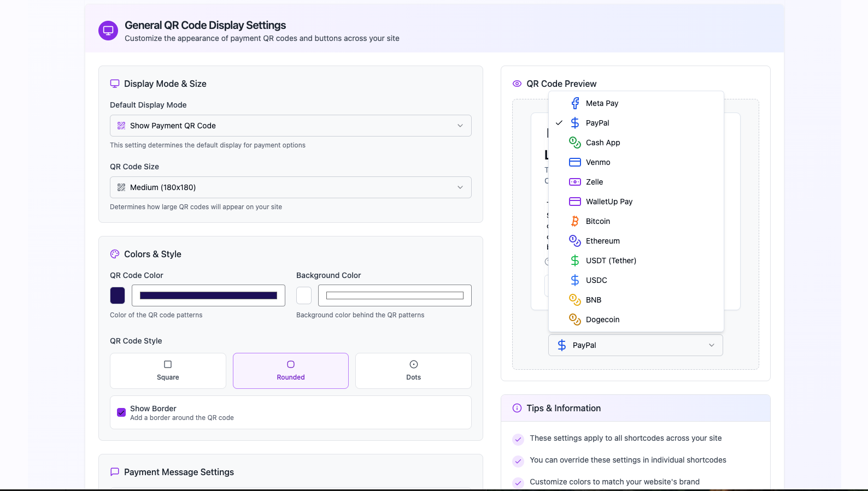This screenshot has height=491, width=868.
Task: Click the monitor icon beside General QR Code Display Settings
Action: coord(108,31)
